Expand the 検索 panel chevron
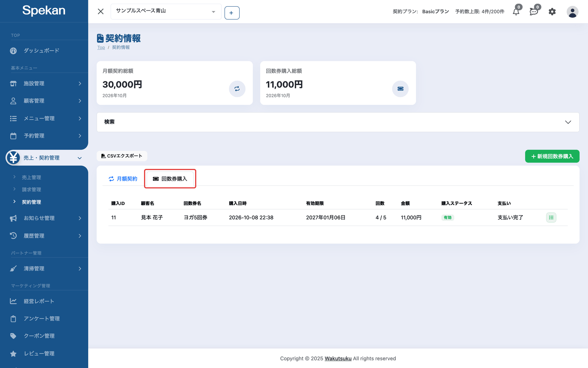Screen dimensions: 588x368 click(x=568, y=122)
